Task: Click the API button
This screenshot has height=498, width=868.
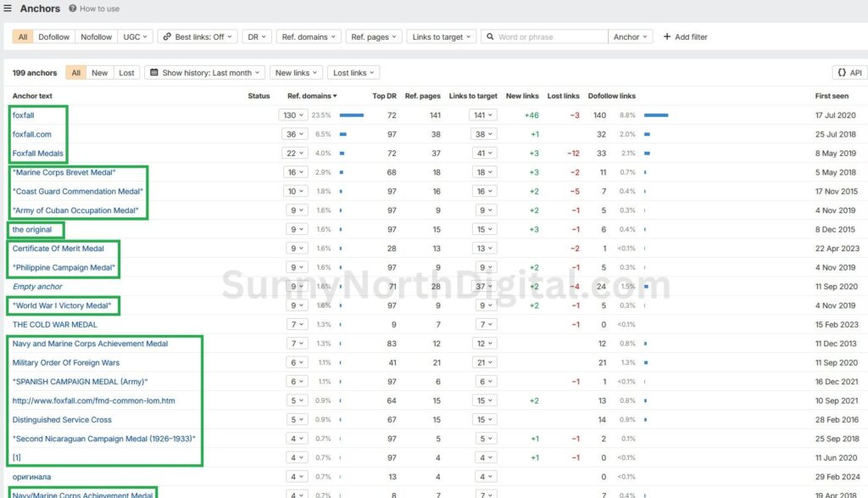Action: (x=849, y=73)
